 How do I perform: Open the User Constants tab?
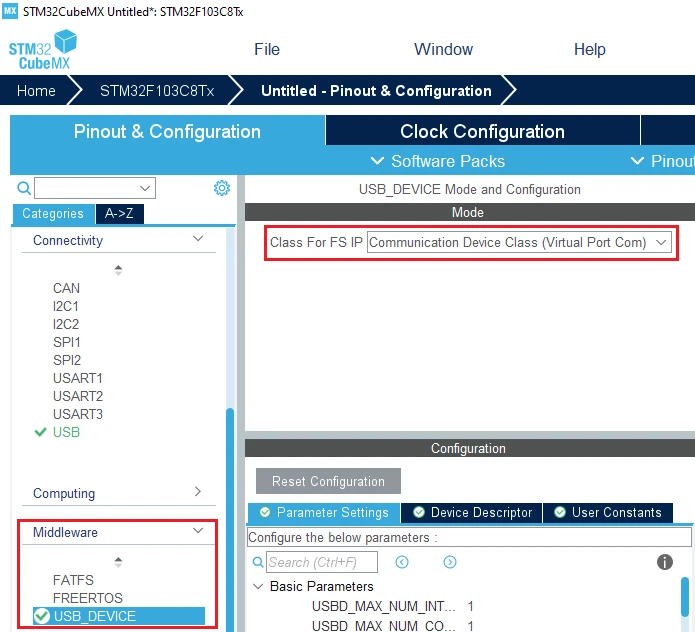click(x=608, y=513)
